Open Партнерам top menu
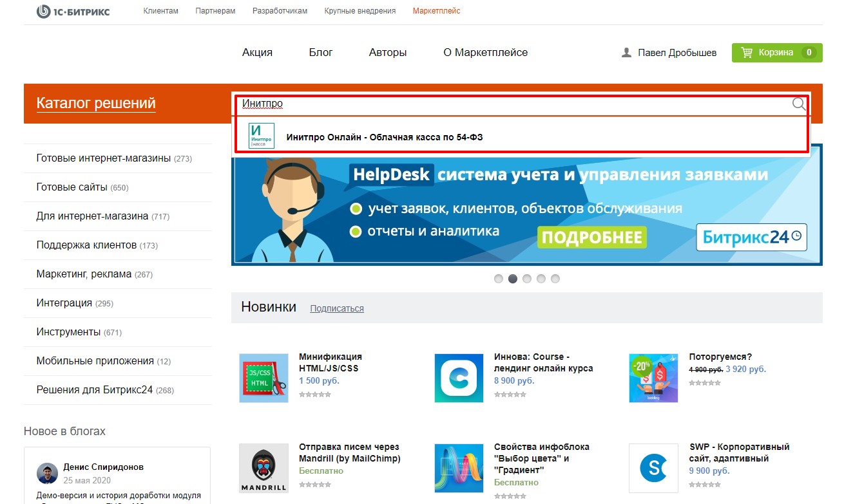Image resolution: width=844 pixels, height=504 pixels. (215, 11)
